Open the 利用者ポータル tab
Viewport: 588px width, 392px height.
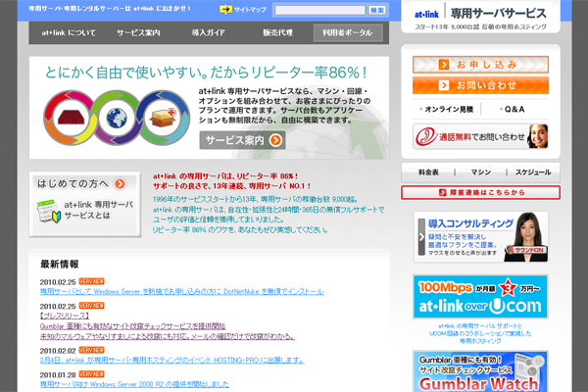click(x=349, y=33)
